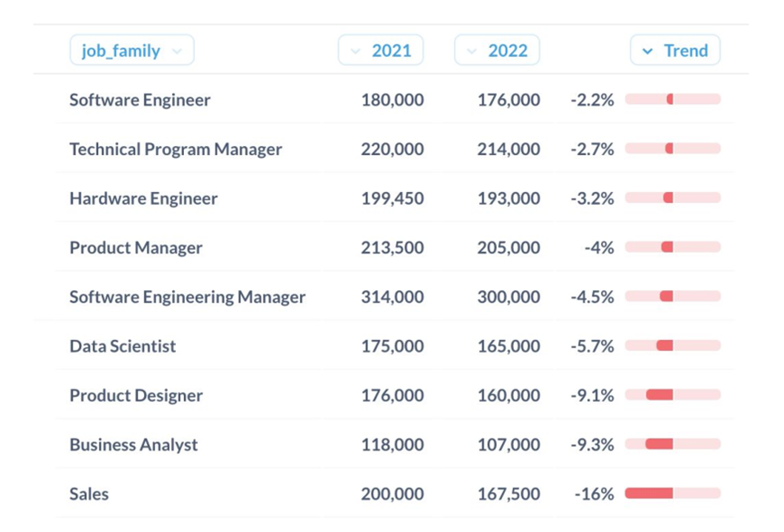Viewport: 784px width, 532px height.
Task: Click the Business Analyst row label
Action: (x=133, y=445)
